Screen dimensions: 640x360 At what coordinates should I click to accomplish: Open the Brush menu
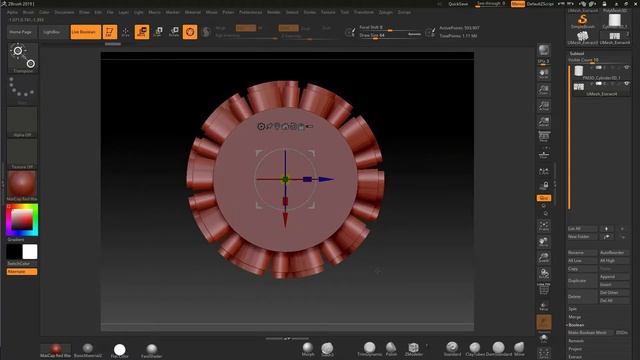pyautogui.click(x=28, y=12)
